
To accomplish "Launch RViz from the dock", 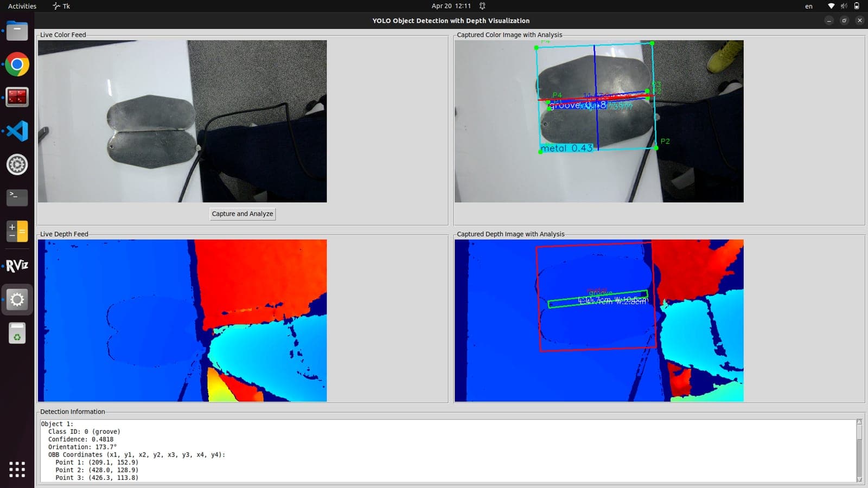I will [x=17, y=266].
